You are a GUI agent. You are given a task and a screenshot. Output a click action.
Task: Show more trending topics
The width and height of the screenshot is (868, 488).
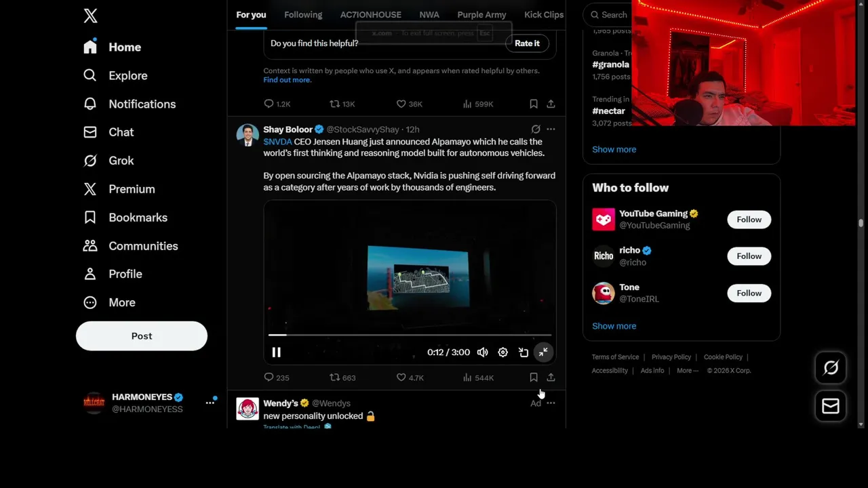(614, 150)
